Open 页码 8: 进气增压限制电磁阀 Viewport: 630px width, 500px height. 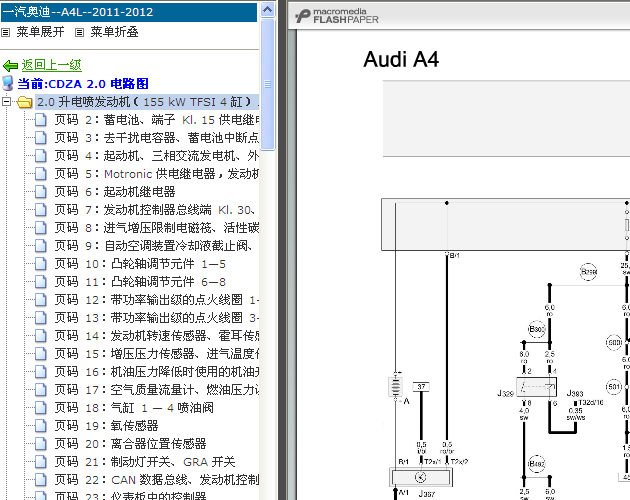coord(157,228)
